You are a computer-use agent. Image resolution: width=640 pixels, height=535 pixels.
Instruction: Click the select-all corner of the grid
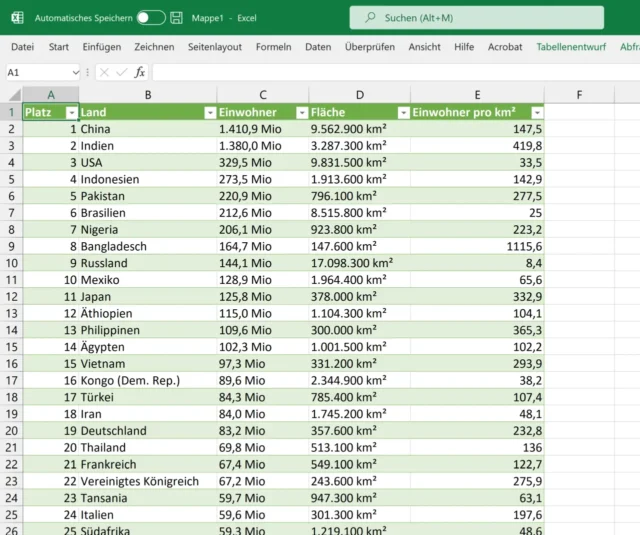tap(11, 94)
